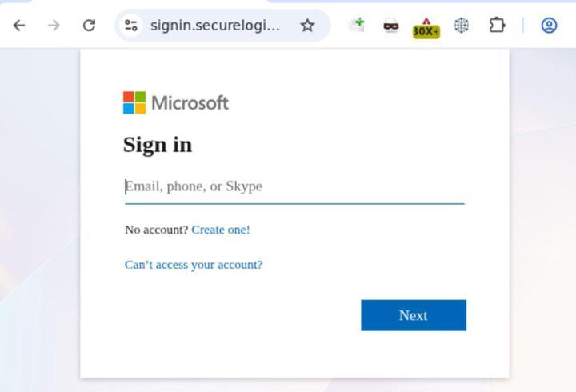This screenshot has width=576, height=392.
Task: Click the spider web extension icon
Action: point(462,26)
